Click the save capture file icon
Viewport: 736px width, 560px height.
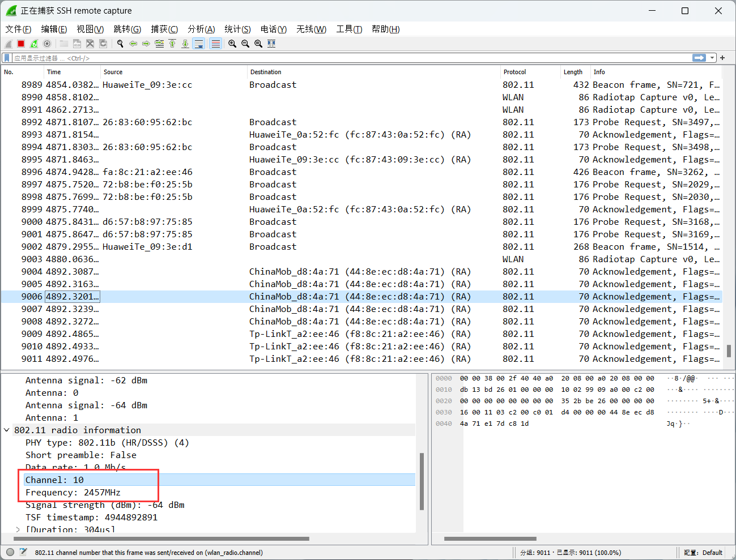point(77,44)
